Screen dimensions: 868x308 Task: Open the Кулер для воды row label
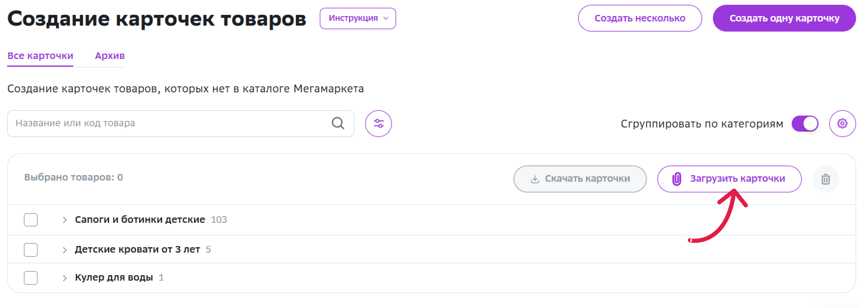(114, 277)
